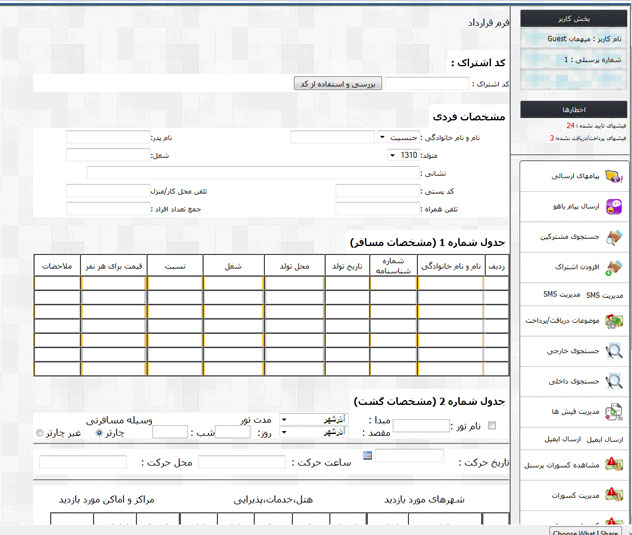Open the sent messages (پیامهای ارسالی) icon
The height and width of the screenshot is (535, 632).
(613, 176)
